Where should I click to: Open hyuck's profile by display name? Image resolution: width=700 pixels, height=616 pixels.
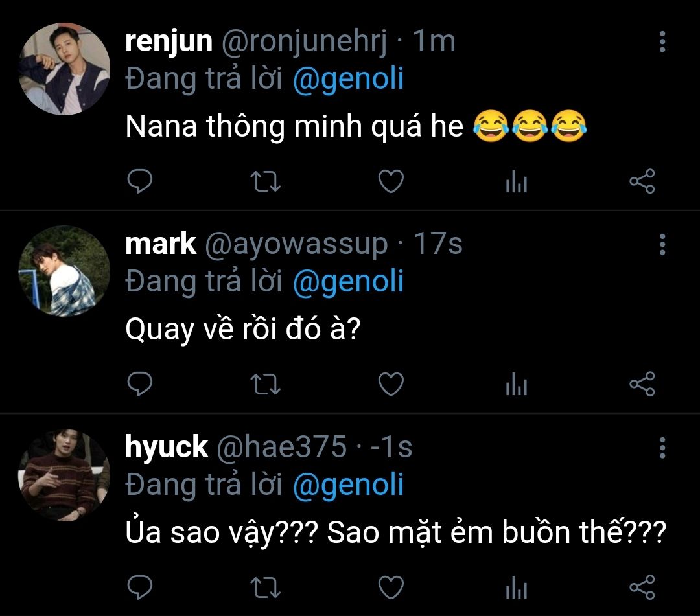coord(166,447)
